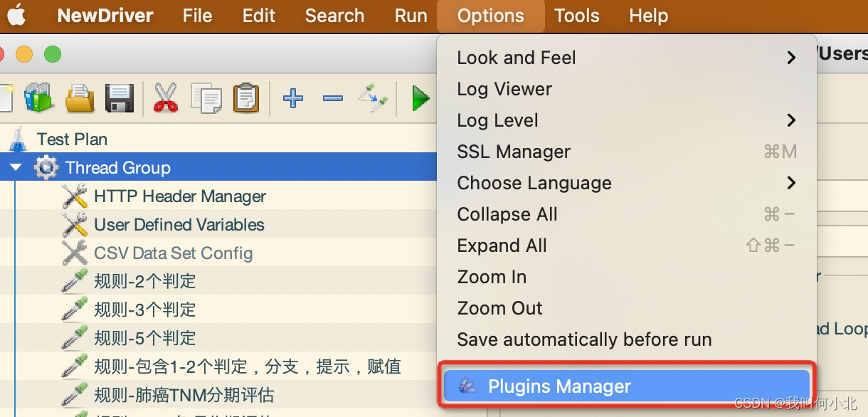
Task: Collapse the Thread Group tree node
Action: pyautogui.click(x=16, y=168)
